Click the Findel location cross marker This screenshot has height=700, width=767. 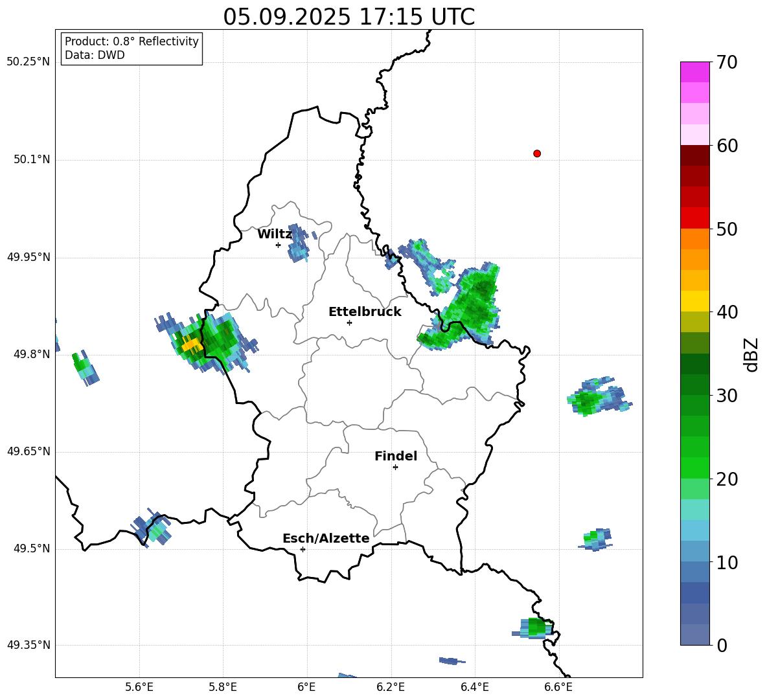point(395,468)
